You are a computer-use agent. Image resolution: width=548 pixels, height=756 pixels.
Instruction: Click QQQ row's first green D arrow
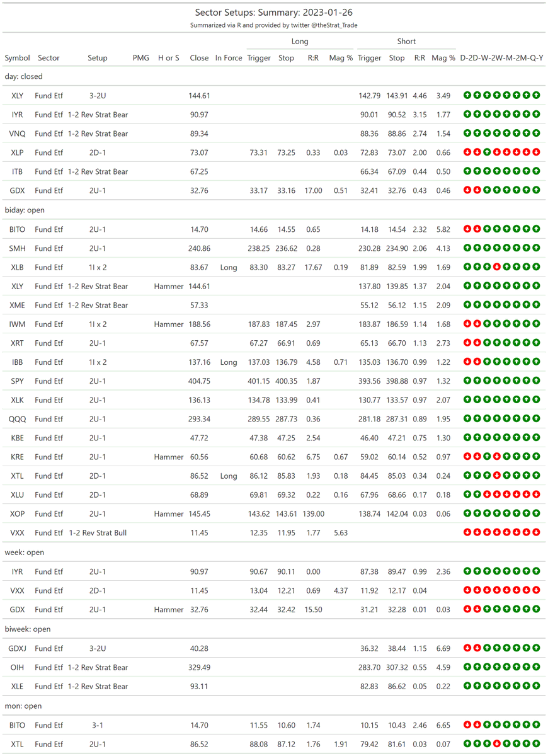click(x=467, y=418)
